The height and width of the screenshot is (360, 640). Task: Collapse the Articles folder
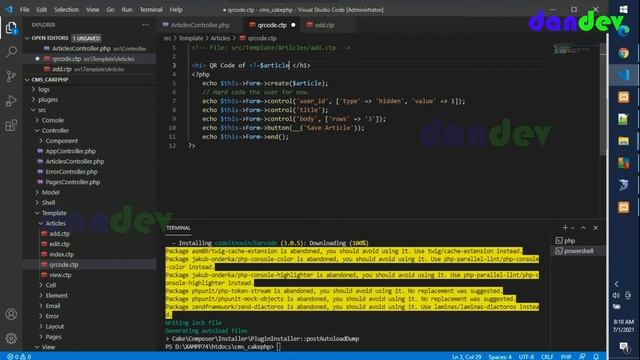tap(55, 223)
